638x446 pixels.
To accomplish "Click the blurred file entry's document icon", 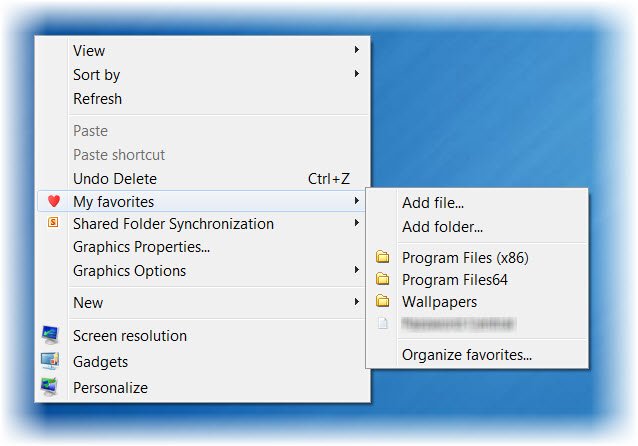I will click(x=382, y=324).
